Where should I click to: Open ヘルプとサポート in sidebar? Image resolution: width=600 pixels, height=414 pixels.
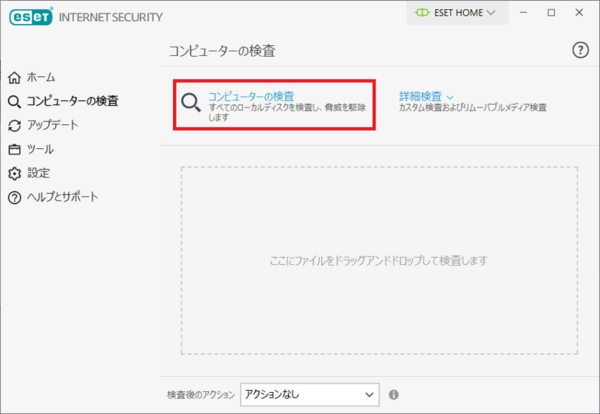62,197
